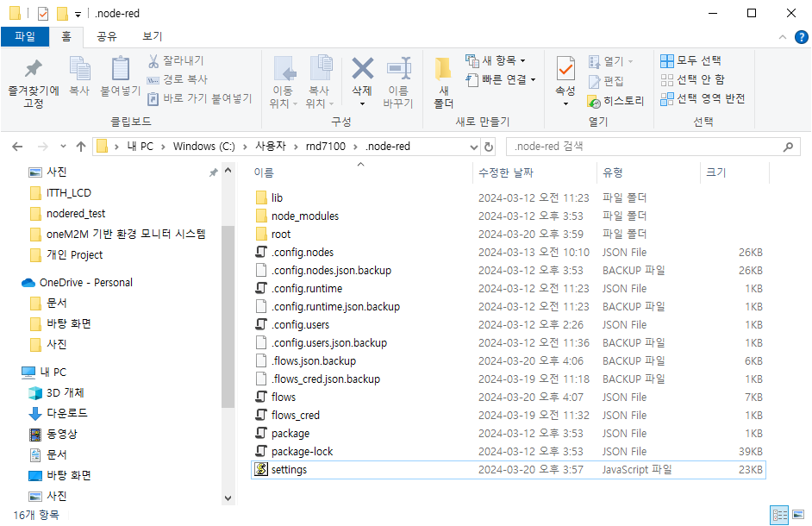
Task: Click 모두 선택 (Select all)
Action: click(690, 60)
